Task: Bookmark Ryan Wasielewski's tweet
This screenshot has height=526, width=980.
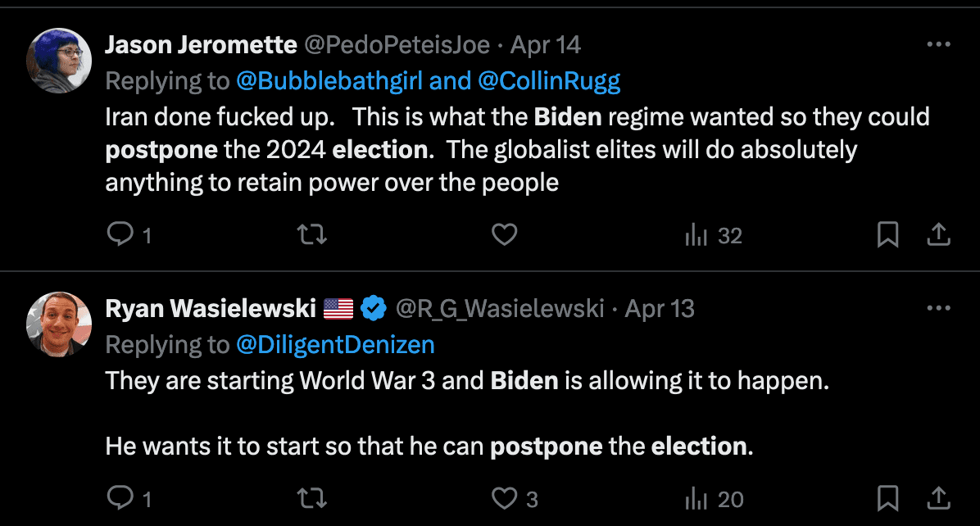Action: pos(887,498)
